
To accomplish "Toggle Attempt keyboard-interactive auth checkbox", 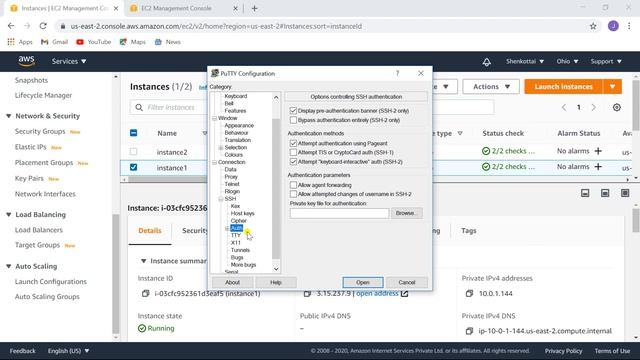I will 293,162.
